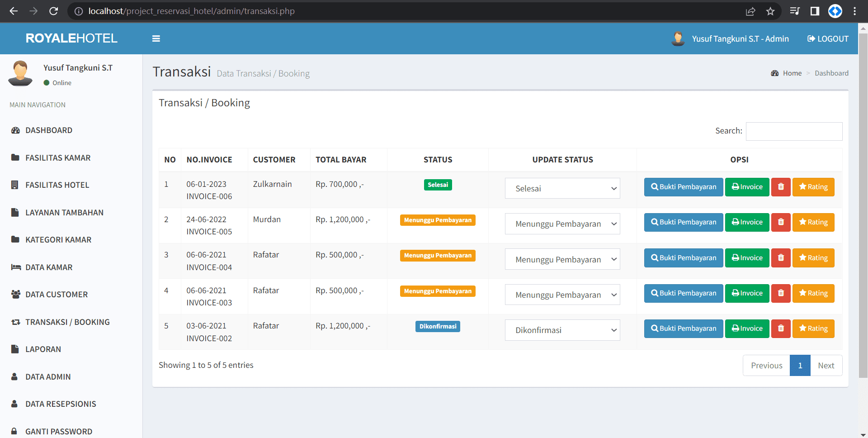Bookmark page with browser star icon
This screenshot has height=438, width=868.
[x=770, y=11]
